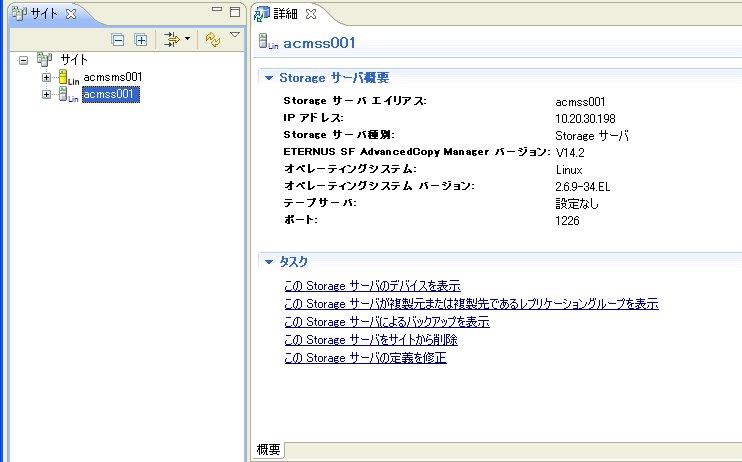
Task: Open the view menu triangle in サイト panel
Action: click(x=235, y=35)
